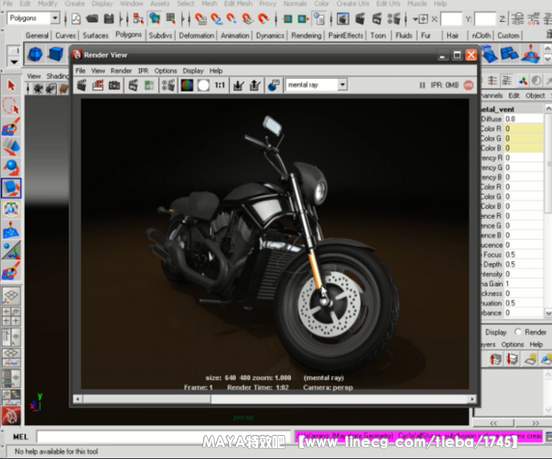Click the Render Region icon
This screenshot has height=459, width=552.
98,85
